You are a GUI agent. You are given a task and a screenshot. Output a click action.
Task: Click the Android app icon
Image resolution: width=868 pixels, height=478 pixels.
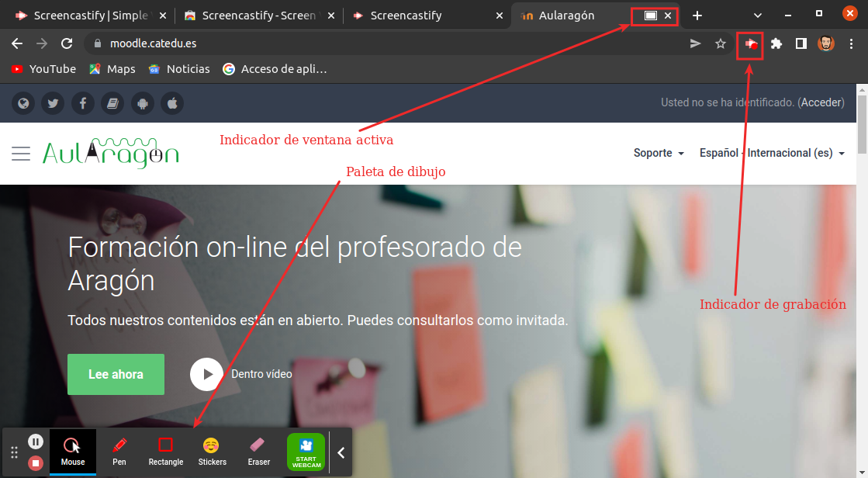pyautogui.click(x=143, y=103)
